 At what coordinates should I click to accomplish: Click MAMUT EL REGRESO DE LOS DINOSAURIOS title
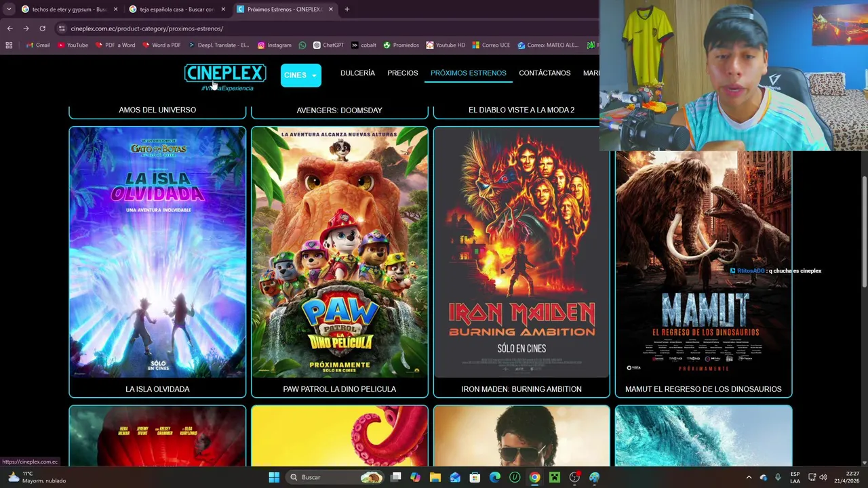[703, 389]
